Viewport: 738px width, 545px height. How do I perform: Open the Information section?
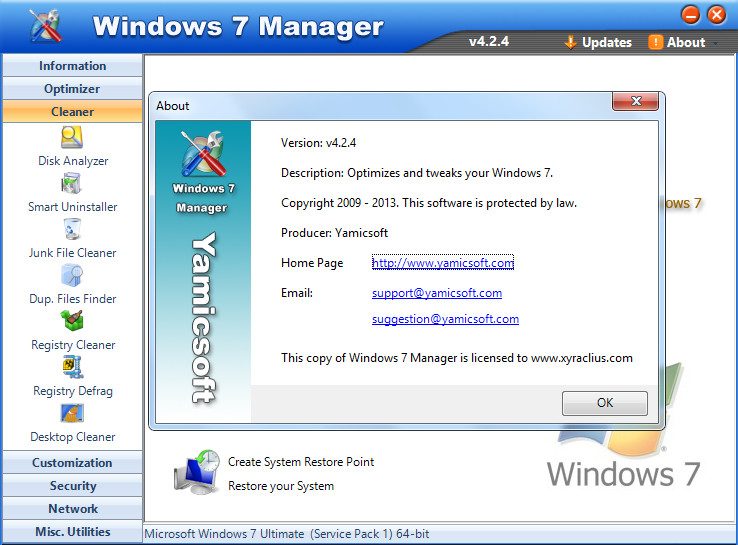72,65
